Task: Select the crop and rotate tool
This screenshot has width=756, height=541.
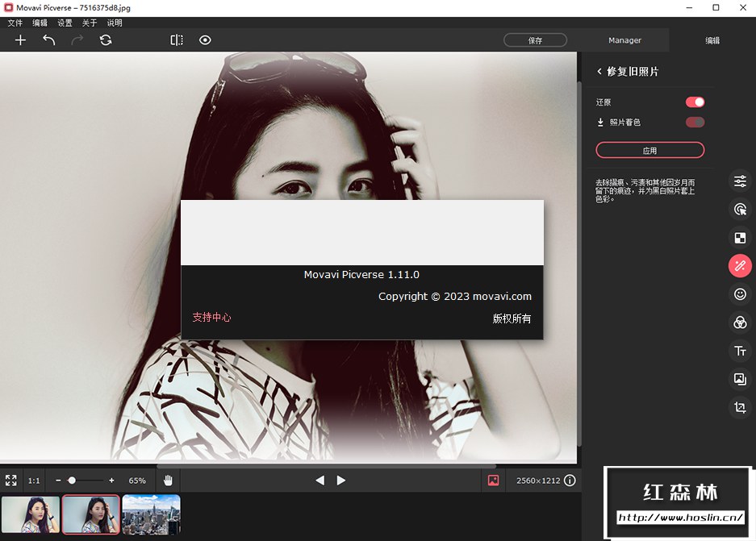Action: 740,407
